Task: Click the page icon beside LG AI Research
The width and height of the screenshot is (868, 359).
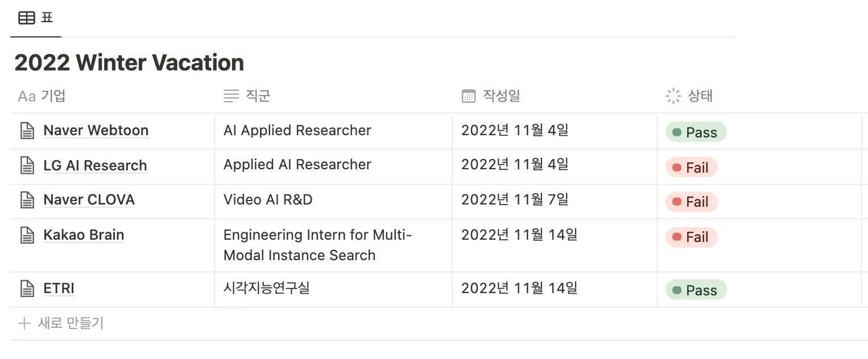Action: [x=27, y=166]
